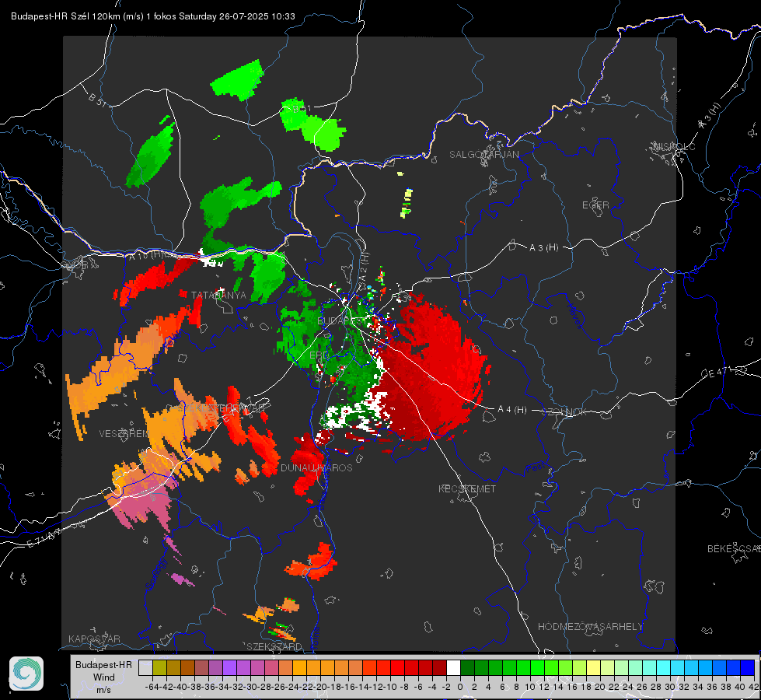Viewport: 761px width, 700px height.
Task: Click the olive swatch above -64
Action: [x=159, y=667]
